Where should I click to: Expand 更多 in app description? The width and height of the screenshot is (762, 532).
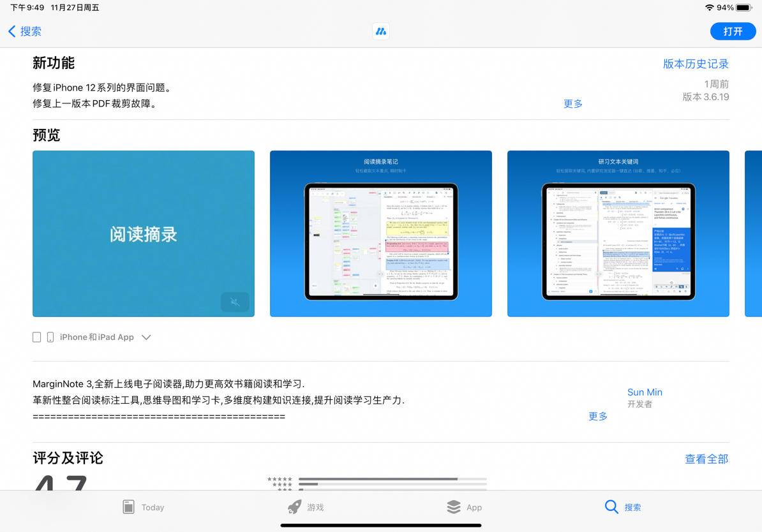click(x=598, y=417)
